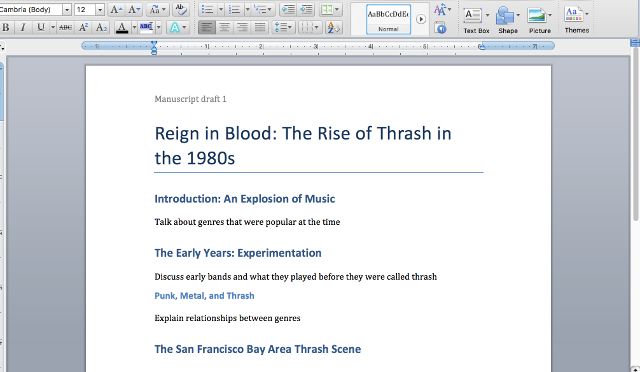The height and width of the screenshot is (372, 640).
Task: Click subheading 'Punk, Metal, and Thrash'
Action: (204, 296)
